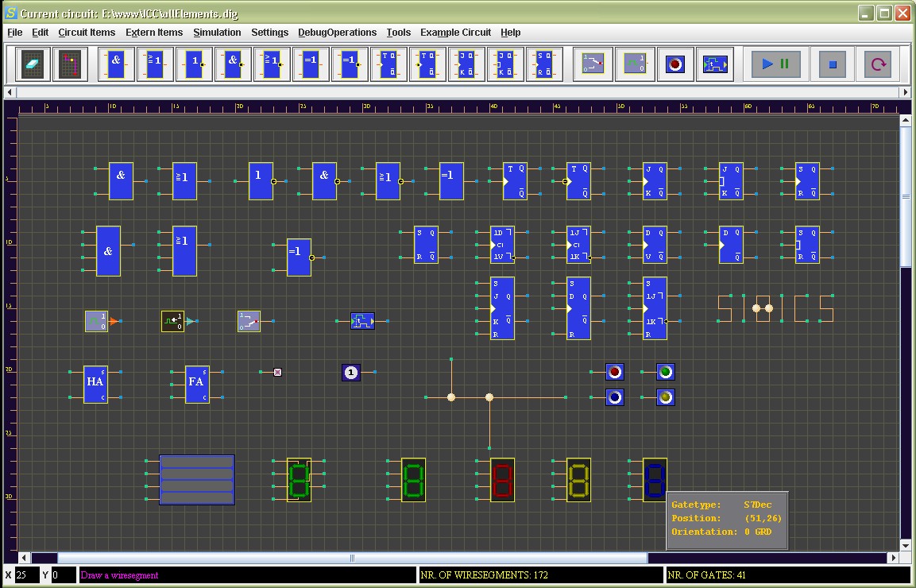Select the black clock element on canvas

click(x=172, y=321)
